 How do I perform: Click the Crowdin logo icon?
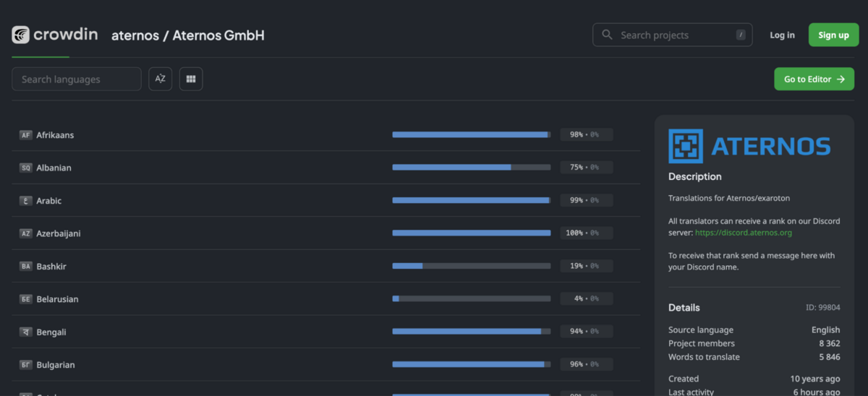(21, 35)
